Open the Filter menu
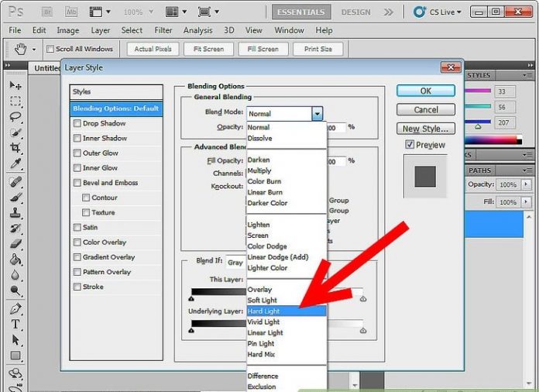The image size is (539, 392). pos(163,30)
